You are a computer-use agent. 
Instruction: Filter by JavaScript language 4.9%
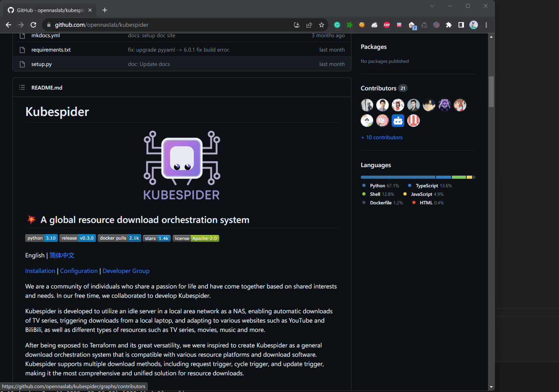424,194
